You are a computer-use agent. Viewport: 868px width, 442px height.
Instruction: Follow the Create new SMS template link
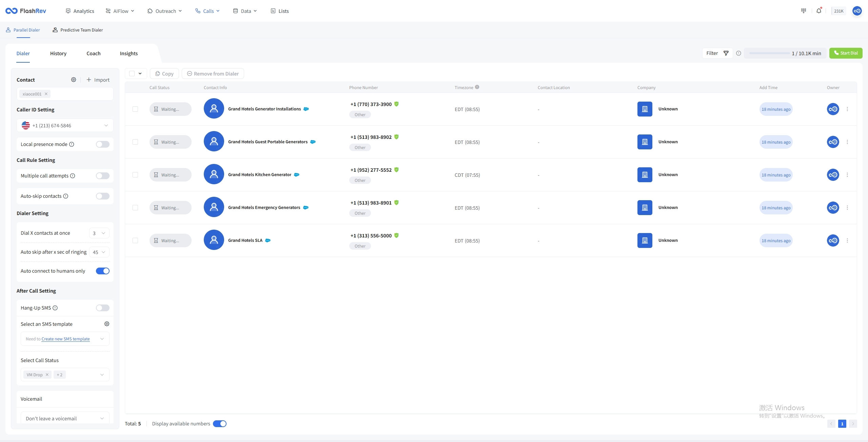pyautogui.click(x=65, y=339)
